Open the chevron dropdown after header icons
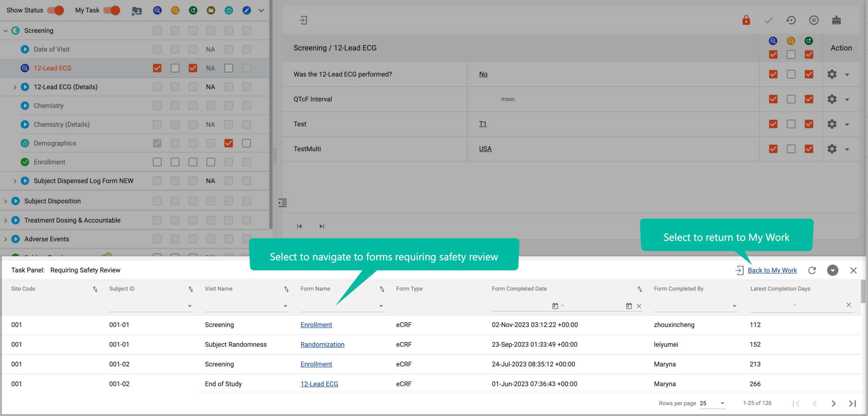 point(261,10)
